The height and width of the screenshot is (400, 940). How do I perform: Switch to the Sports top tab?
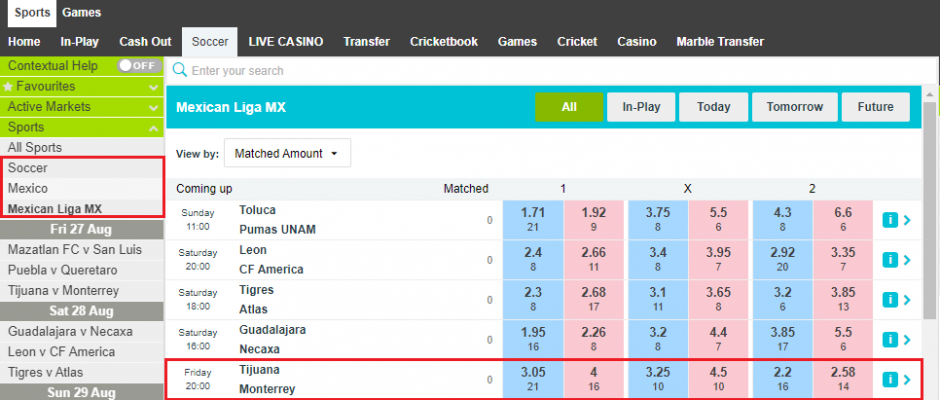[x=32, y=13]
